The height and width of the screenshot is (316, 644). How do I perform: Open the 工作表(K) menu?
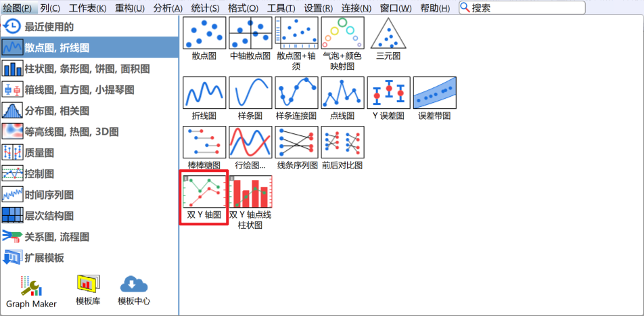tap(87, 8)
